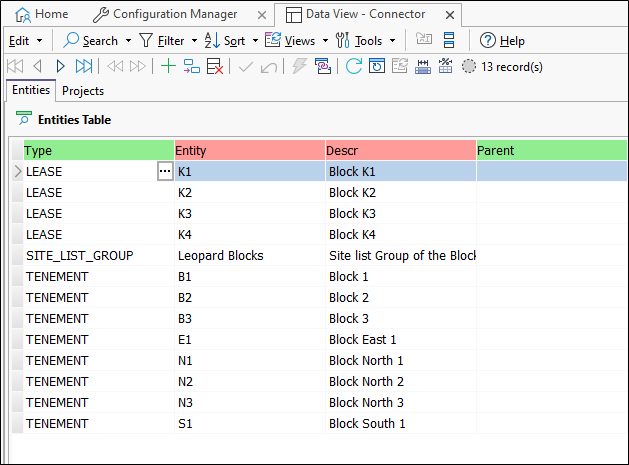Click the form layout icon beside Tools

click(449, 40)
